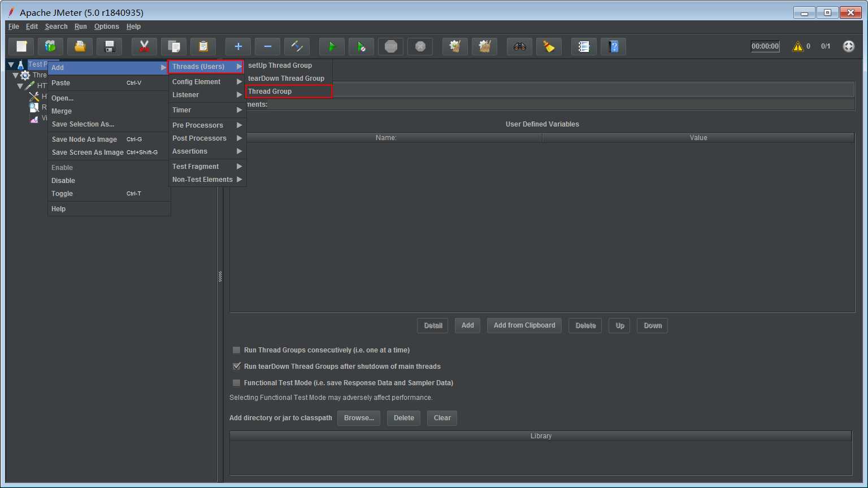Select the Thread Group gear icon in tree
The width and height of the screenshot is (868, 488).
pyautogui.click(x=25, y=75)
